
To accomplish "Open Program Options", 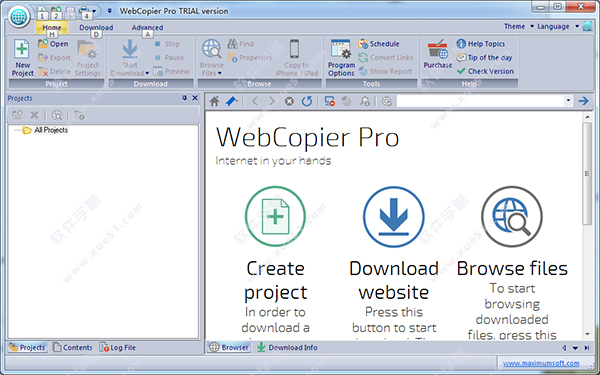I will [341, 58].
